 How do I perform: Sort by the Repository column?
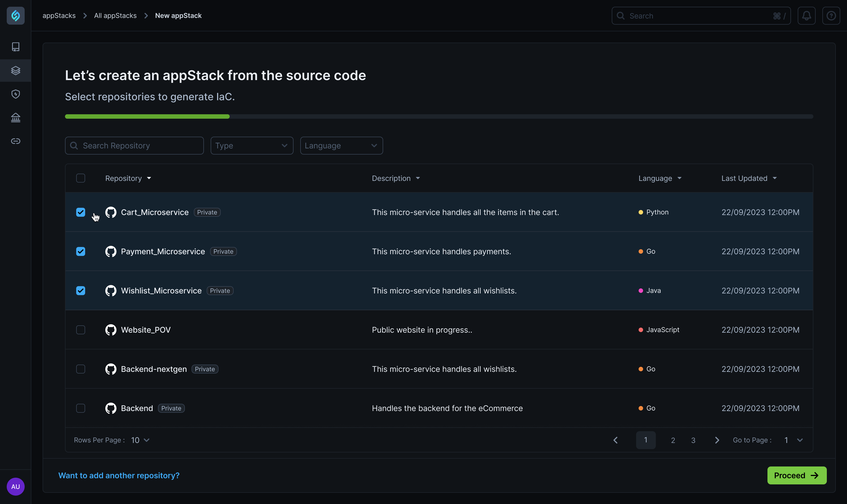coord(128,178)
